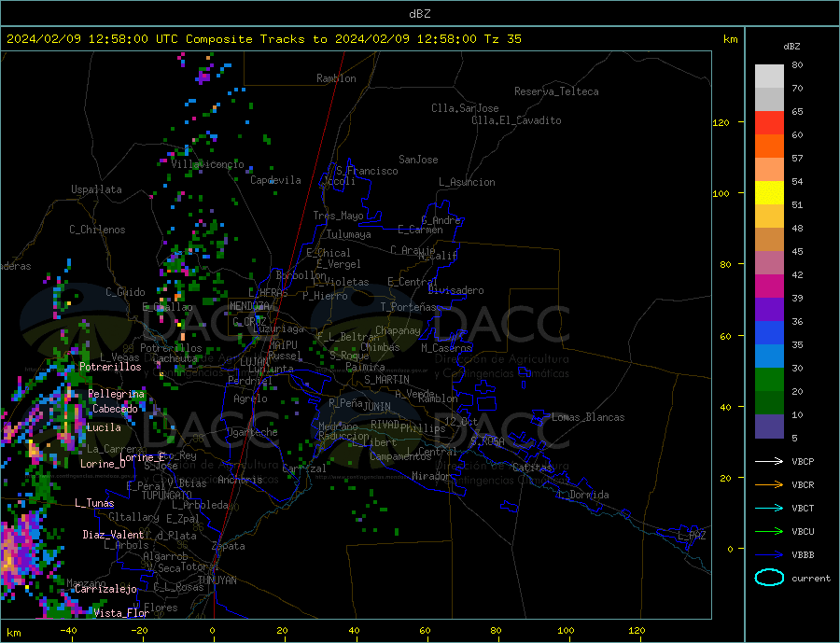The height and width of the screenshot is (643, 840).
Task: Click the Mirador map label
Action: [x=431, y=476]
